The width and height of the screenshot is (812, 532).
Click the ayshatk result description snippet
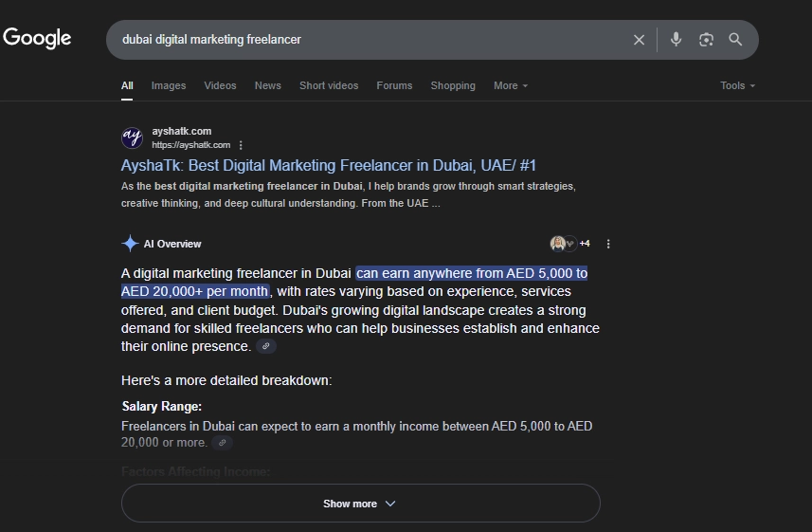[349, 194]
